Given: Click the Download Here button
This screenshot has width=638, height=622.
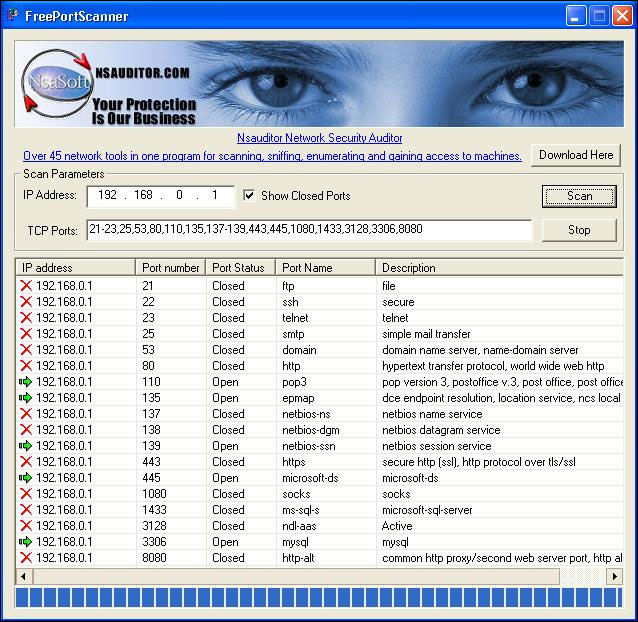Looking at the screenshot, I should 576,155.
